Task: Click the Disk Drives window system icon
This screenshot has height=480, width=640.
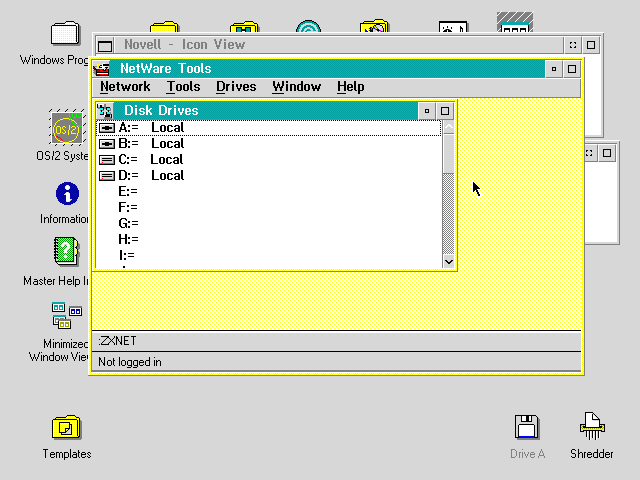Action: click(105, 111)
